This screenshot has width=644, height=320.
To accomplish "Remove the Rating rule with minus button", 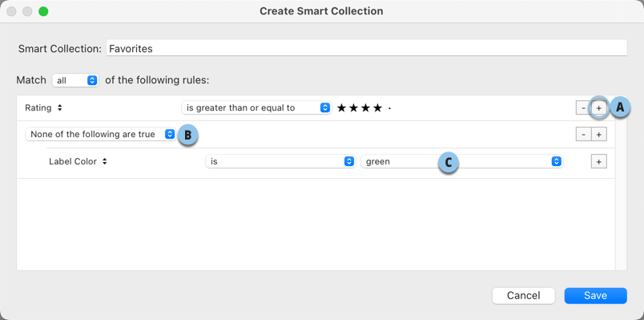I will coord(584,108).
